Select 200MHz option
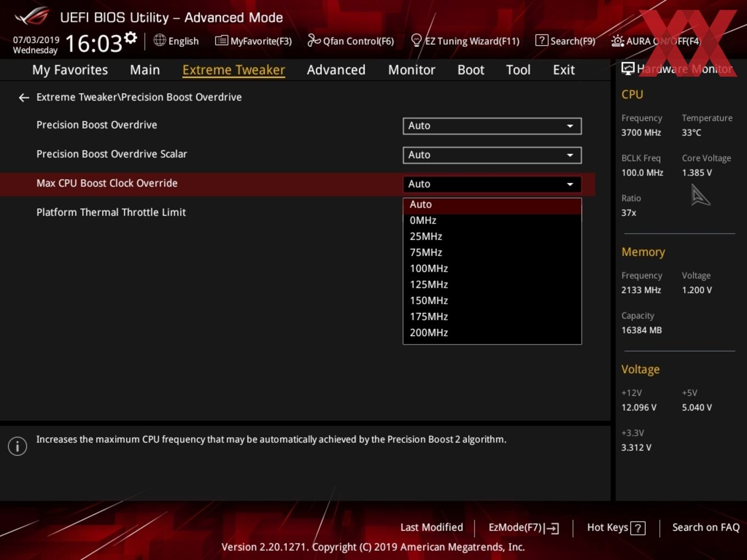Image resolution: width=747 pixels, height=560 pixels. click(x=492, y=333)
